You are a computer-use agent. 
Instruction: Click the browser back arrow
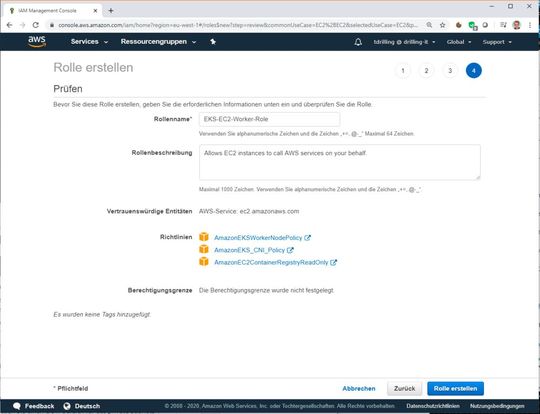point(10,25)
